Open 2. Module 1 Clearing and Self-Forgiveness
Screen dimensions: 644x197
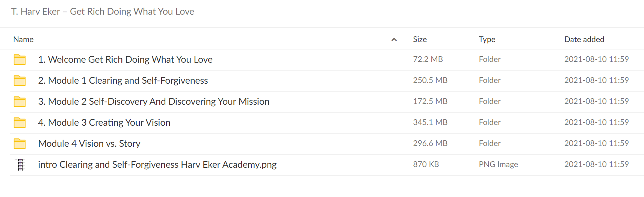pyautogui.click(x=123, y=81)
